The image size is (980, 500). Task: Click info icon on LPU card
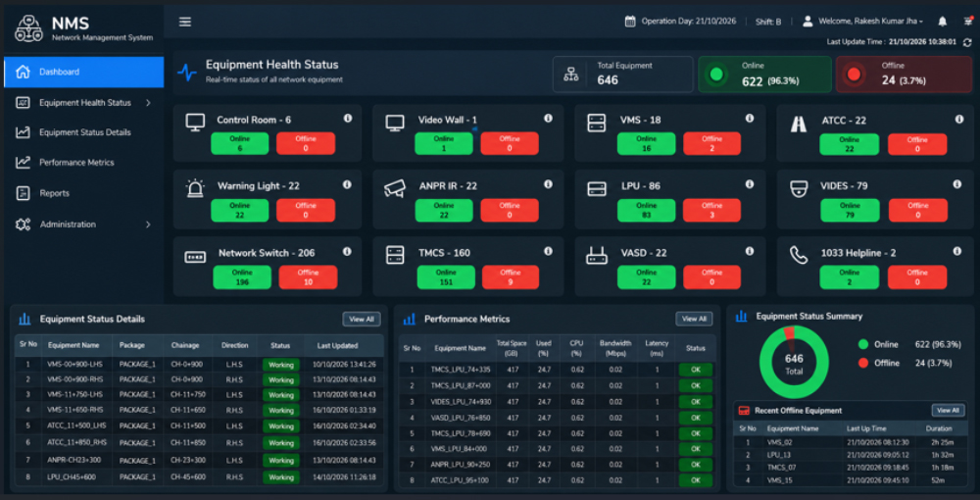coord(750,183)
